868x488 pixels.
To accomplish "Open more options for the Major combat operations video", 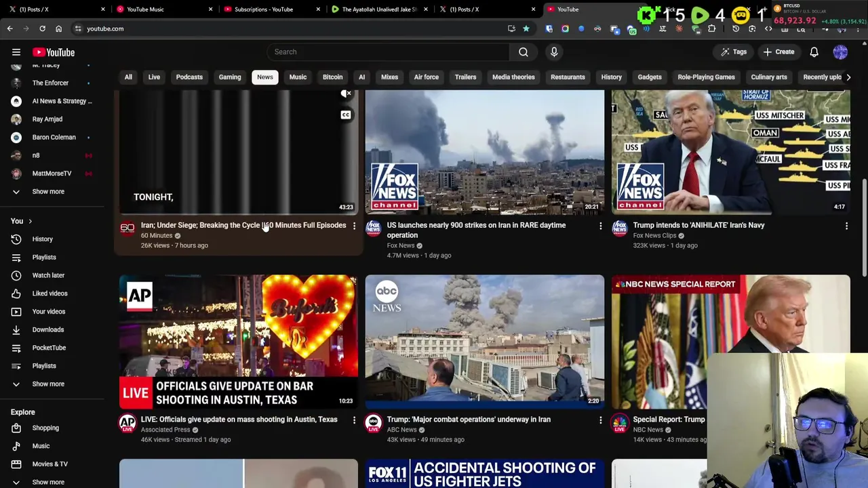I will (600, 420).
